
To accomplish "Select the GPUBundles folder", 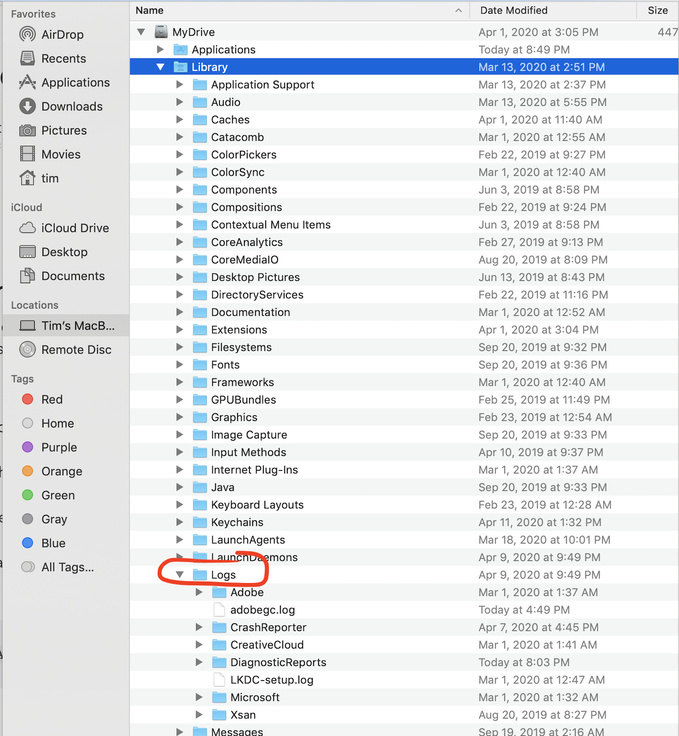I will coord(244,399).
